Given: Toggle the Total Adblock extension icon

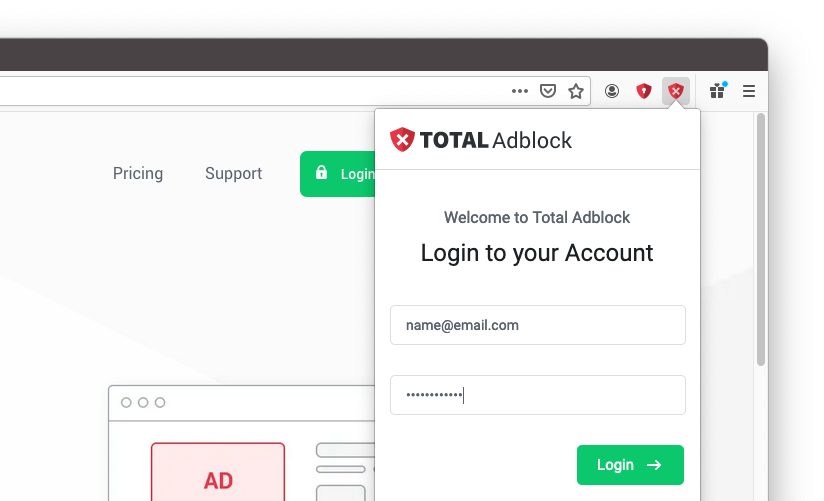Looking at the screenshot, I should tap(676, 91).
